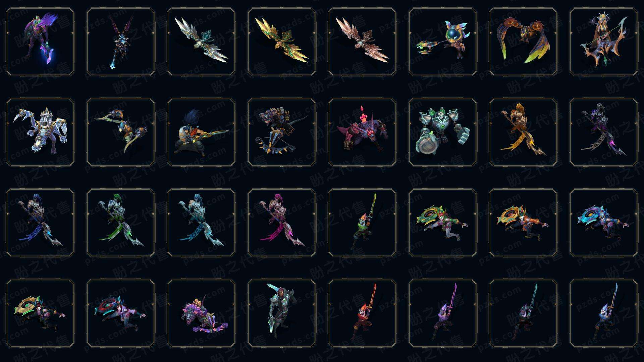
Task: Choose the purple sword fighter chroma
Action: pyautogui.click(x=443, y=313)
